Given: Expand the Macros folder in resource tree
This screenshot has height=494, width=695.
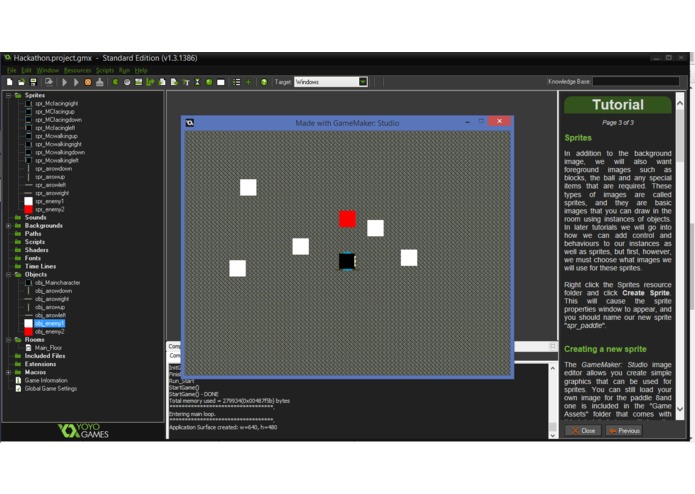Looking at the screenshot, I should 8,372.
